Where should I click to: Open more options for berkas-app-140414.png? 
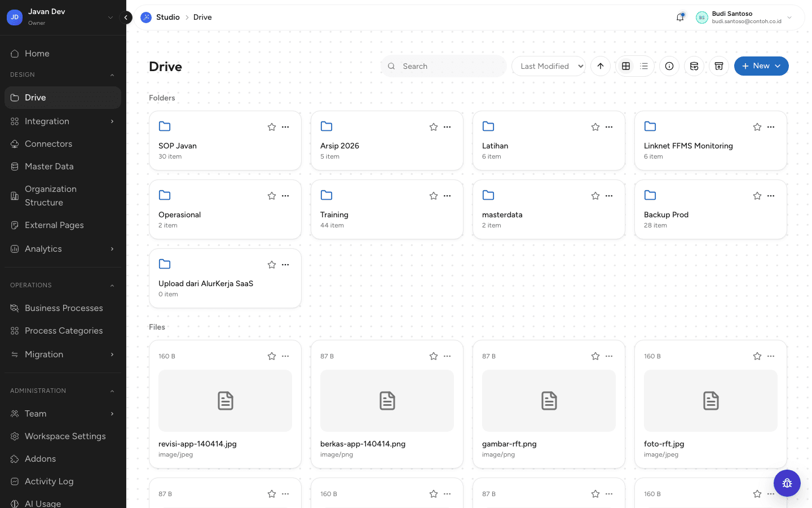click(447, 356)
